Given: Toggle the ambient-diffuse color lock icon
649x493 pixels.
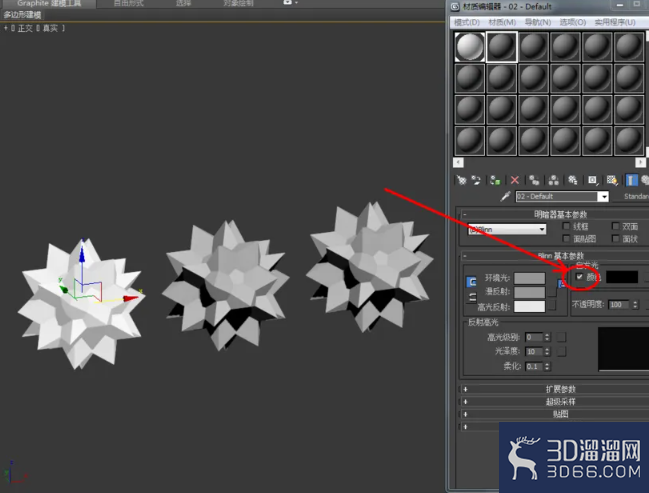Looking at the screenshot, I should pos(471,282).
